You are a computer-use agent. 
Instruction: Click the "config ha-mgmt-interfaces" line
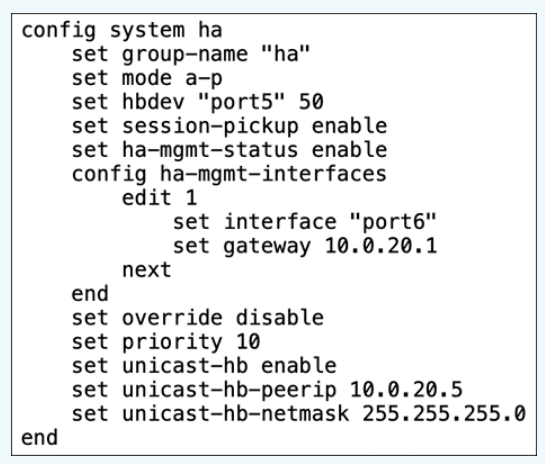coord(229,174)
